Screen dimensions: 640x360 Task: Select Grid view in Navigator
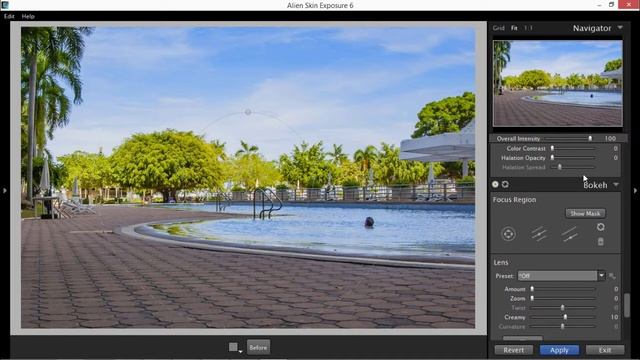[498, 28]
